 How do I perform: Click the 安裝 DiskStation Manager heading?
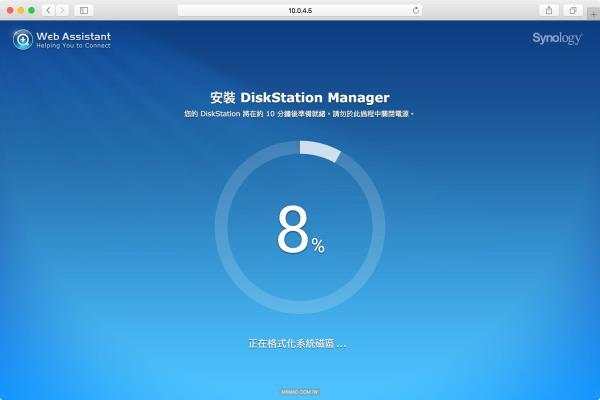pyautogui.click(x=300, y=98)
